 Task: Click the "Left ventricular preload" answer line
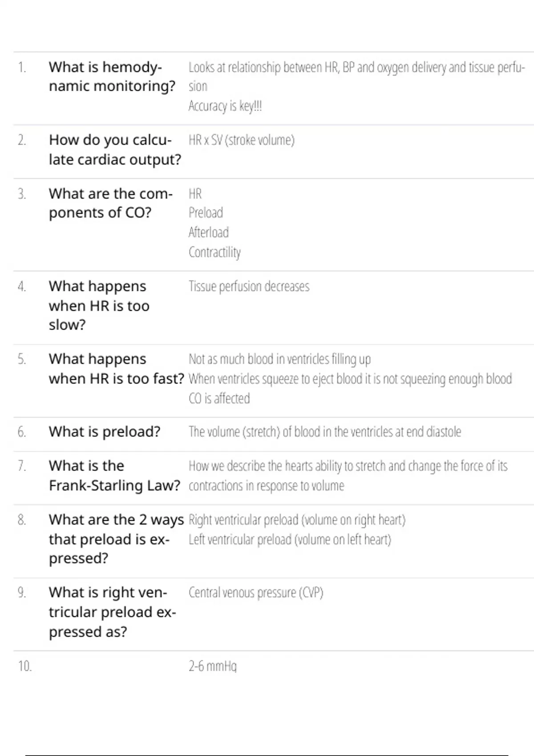(290, 540)
